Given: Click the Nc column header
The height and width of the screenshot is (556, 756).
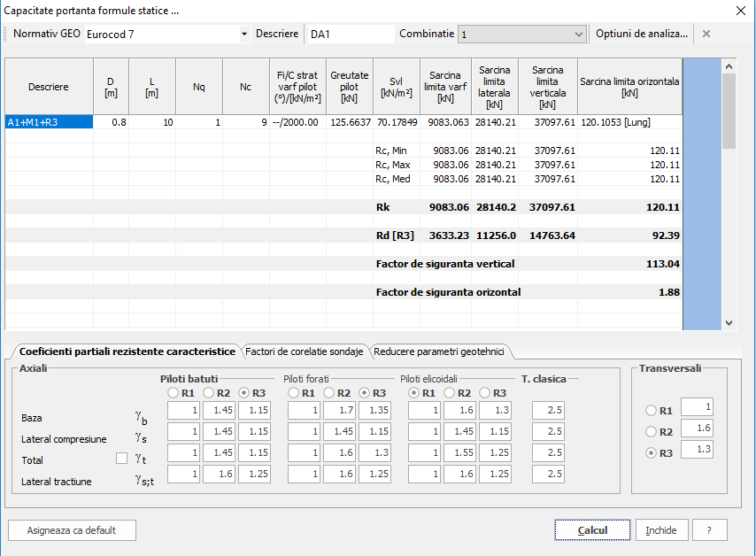Looking at the screenshot, I should coord(246,87).
